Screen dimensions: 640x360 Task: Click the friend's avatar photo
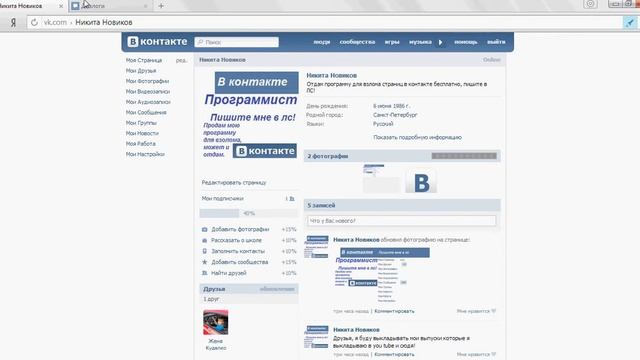pos(216,322)
